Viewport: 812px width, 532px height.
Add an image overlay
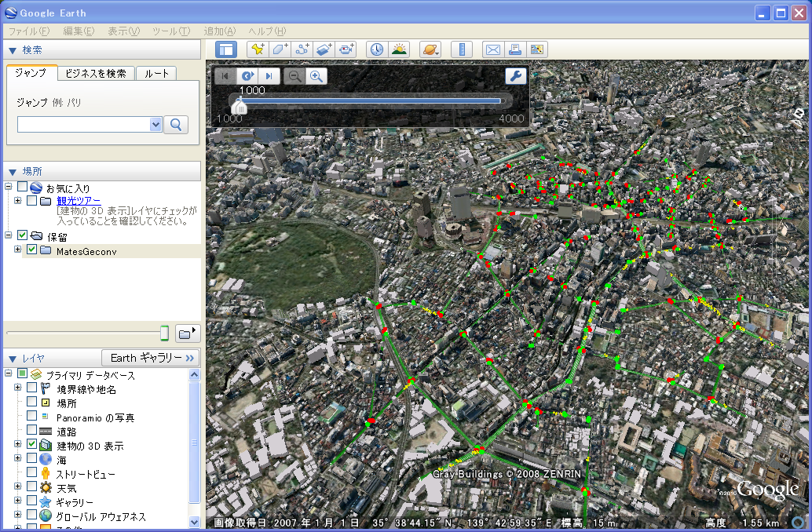coord(324,49)
